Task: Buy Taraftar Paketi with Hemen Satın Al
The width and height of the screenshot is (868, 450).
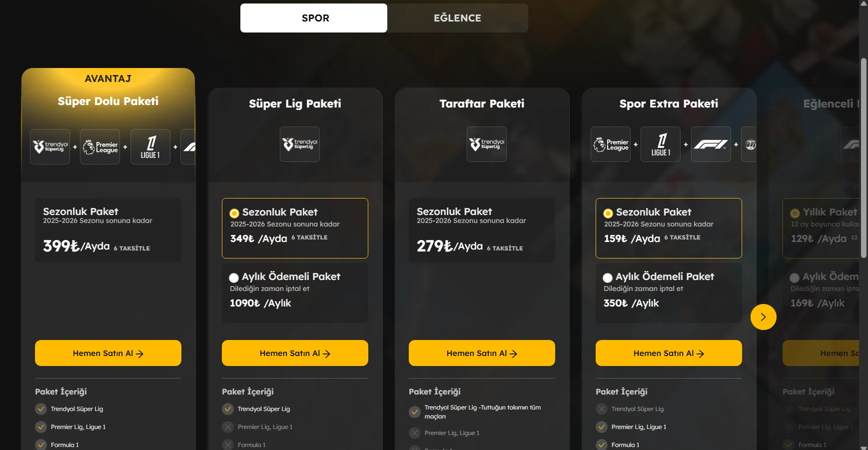Action: [482, 353]
